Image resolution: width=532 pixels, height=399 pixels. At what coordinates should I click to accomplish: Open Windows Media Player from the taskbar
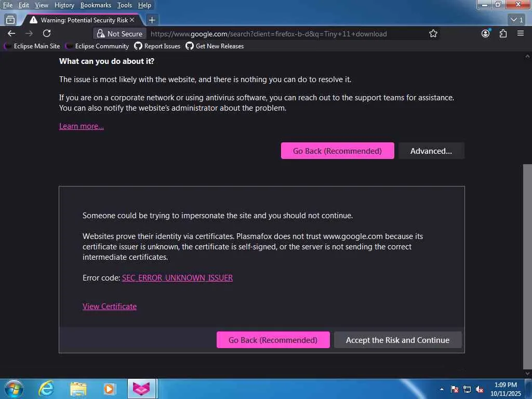tap(109, 389)
